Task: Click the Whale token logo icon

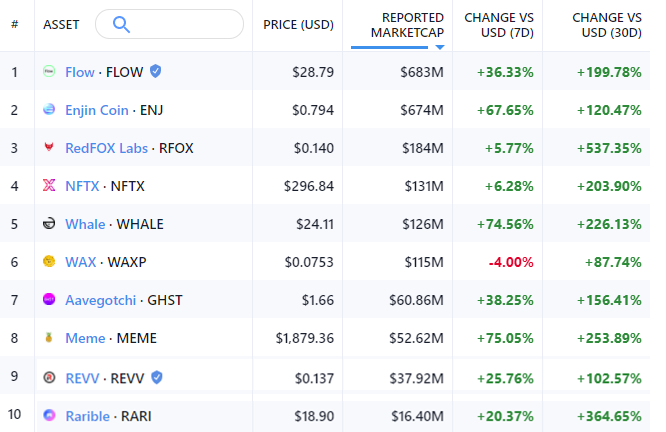Action: [x=49, y=223]
